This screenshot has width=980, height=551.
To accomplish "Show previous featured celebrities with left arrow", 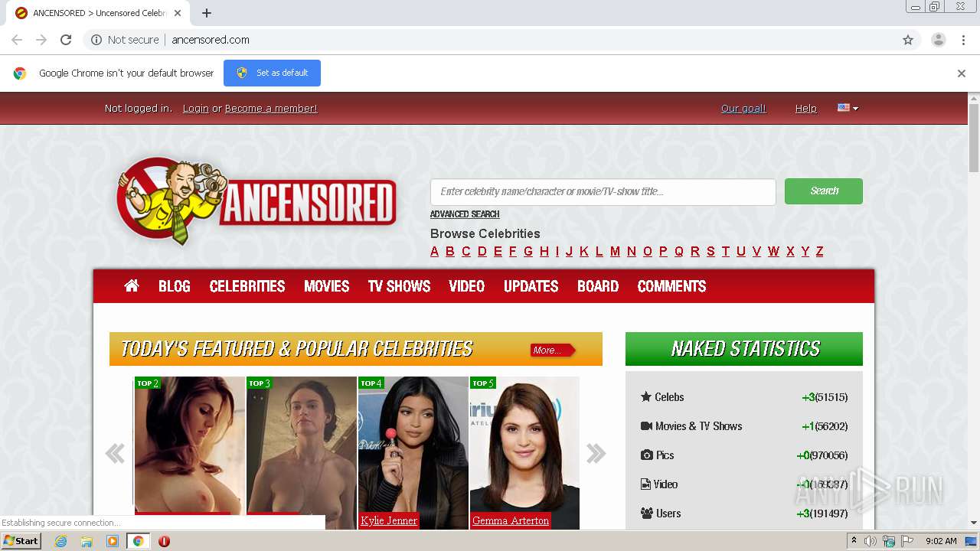I will coord(115,453).
